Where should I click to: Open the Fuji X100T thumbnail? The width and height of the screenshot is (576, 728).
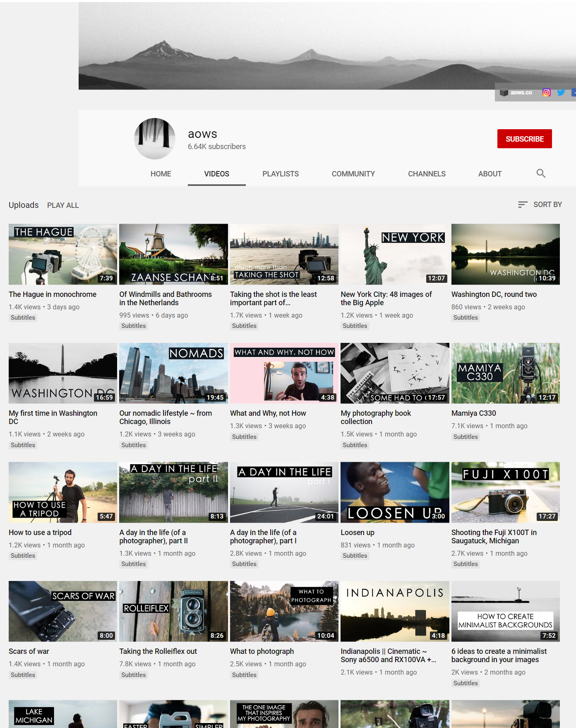click(x=506, y=492)
